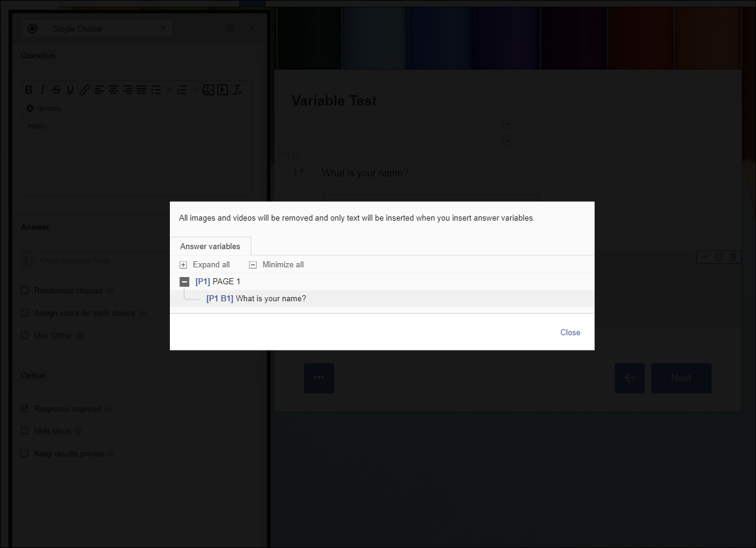This screenshot has height=548, width=756.
Task: Toggle underline text formatting
Action: pos(70,90)
